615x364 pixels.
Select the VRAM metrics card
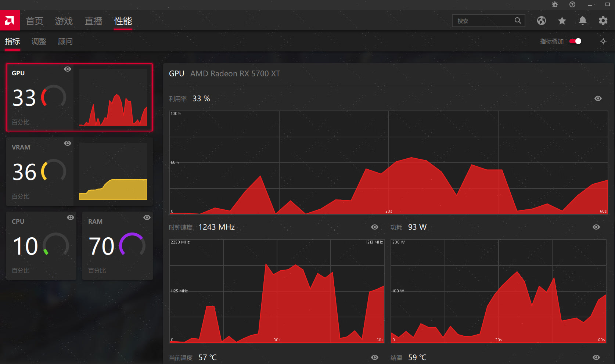point(79,172)
